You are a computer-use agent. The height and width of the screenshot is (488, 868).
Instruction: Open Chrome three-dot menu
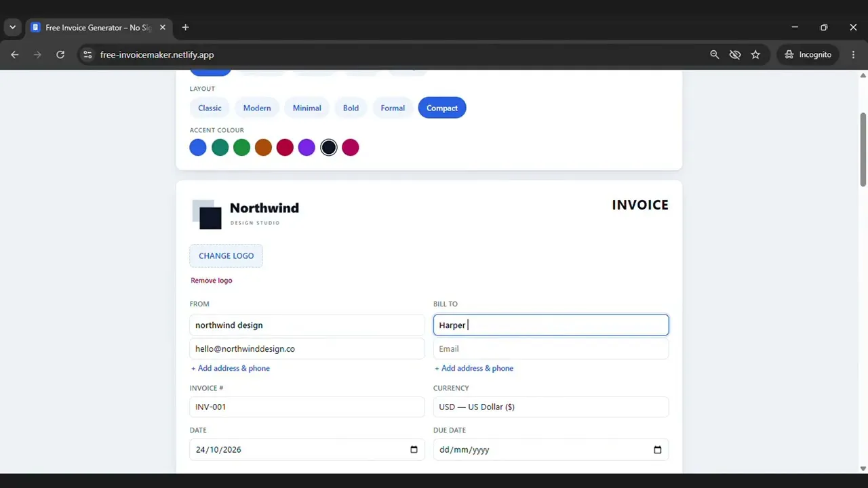pos(853,55)
